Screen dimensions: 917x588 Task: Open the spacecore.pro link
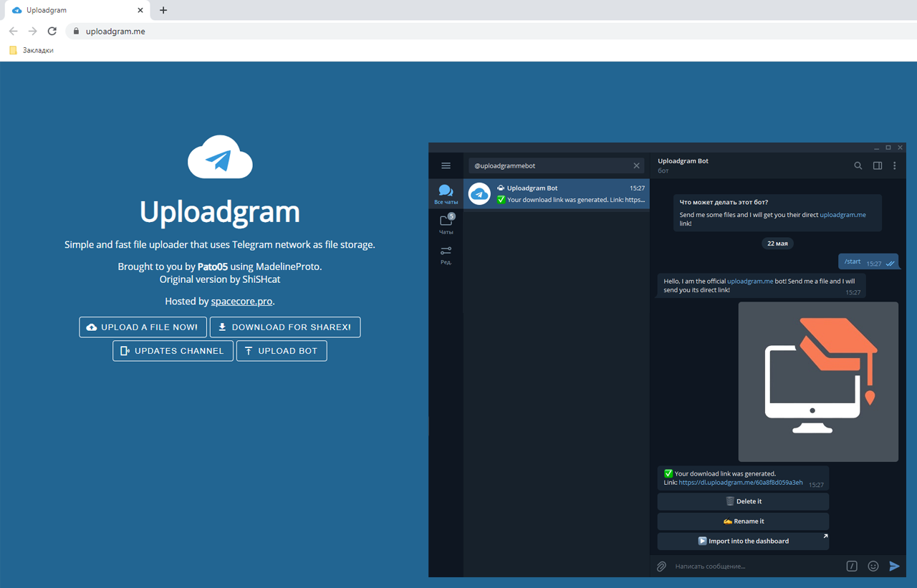click(241, 302)
